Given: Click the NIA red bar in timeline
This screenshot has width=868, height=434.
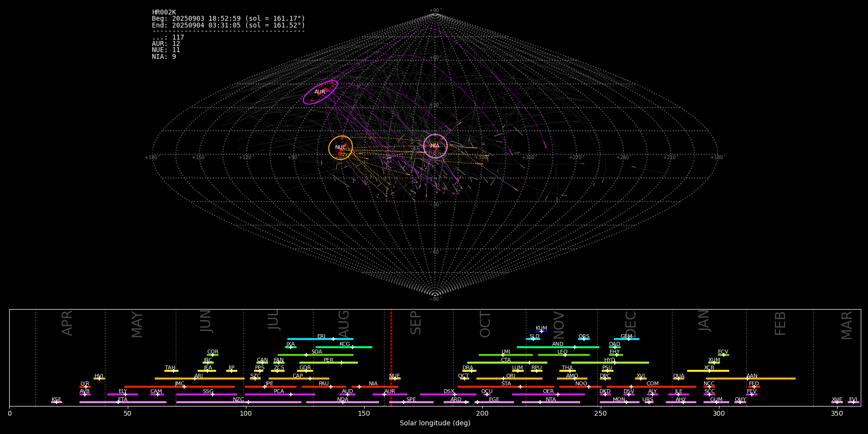Looking at the screenshot, I should 375,387.
